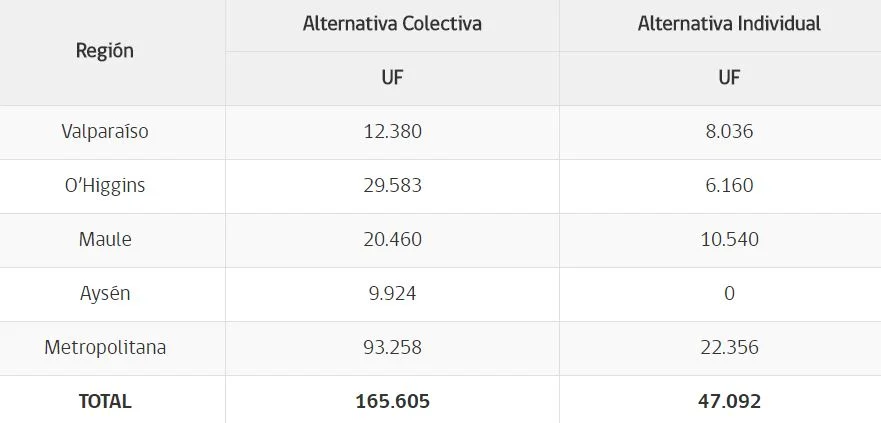Click the 9.924 value for Aysén

coord(392,293)
